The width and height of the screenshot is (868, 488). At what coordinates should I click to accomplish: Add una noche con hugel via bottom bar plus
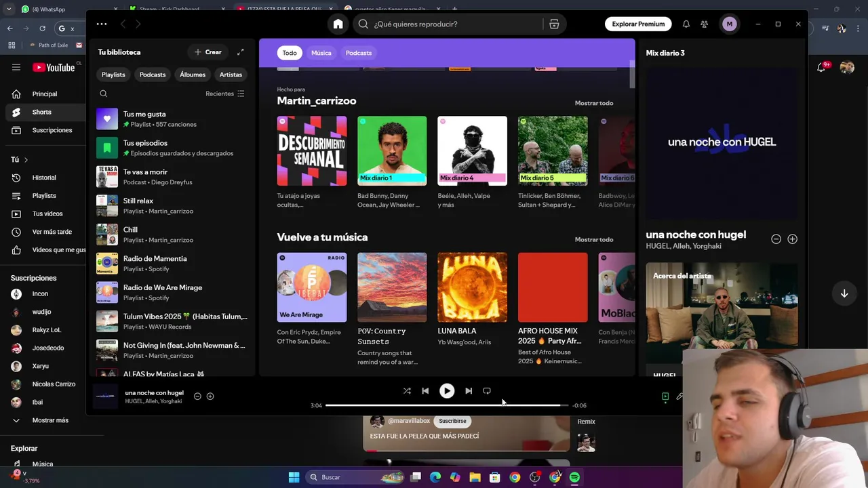coord(210,396)
